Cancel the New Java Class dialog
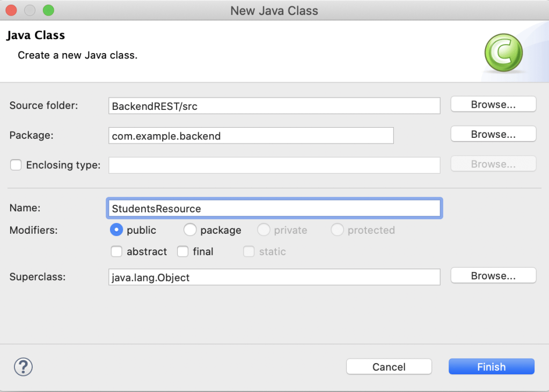 [389, 367]
